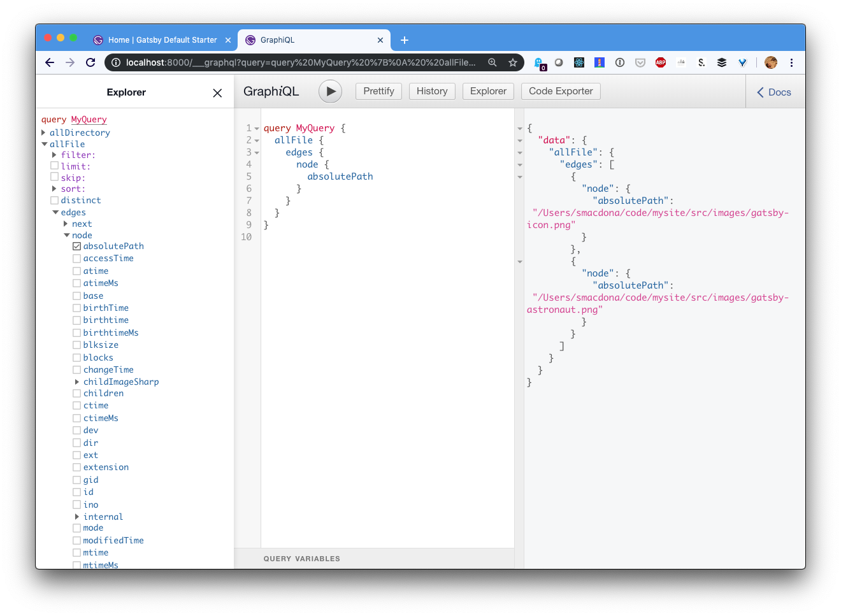
Task: Enable the limit argument checkbox
Action: [54, 166]
